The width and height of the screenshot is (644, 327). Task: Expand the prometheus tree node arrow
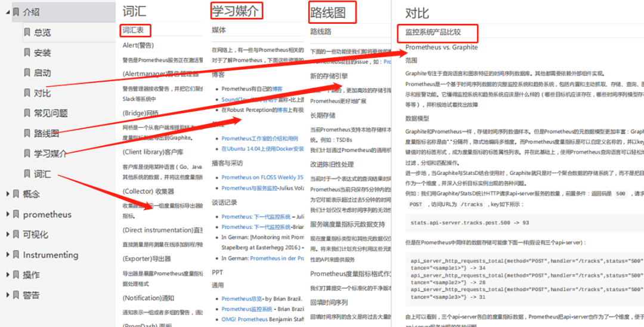pyautogui.click(x=7, y=214)
